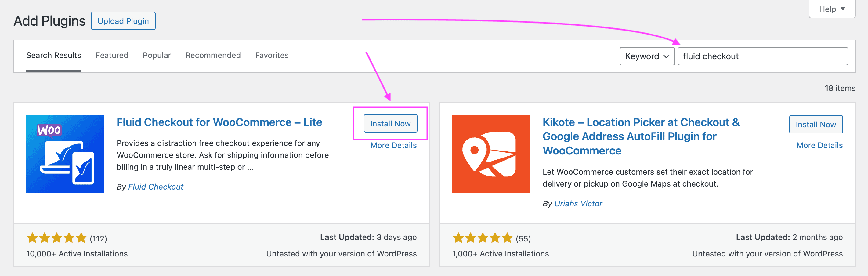868x276 pixels.
Task: Go to the Favorites tab
Action: coord(272,55)
